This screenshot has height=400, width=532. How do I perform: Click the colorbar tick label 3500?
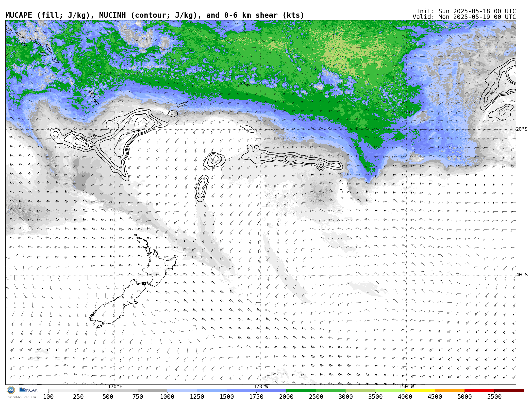(375, 397)
